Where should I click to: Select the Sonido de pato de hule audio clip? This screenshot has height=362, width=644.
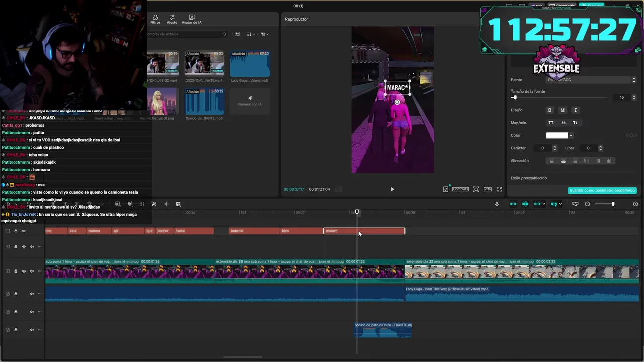pyautogui.click(x=383, y=330)
